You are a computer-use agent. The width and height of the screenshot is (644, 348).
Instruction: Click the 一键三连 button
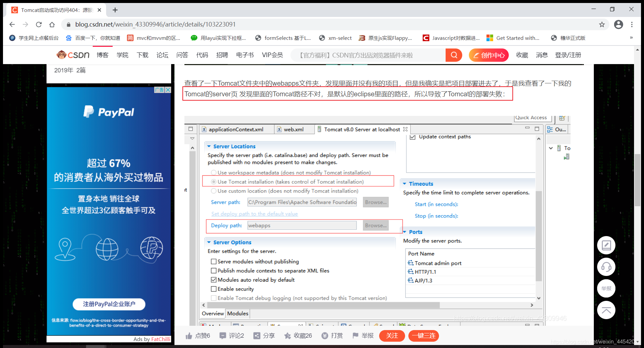pos(424,336)
